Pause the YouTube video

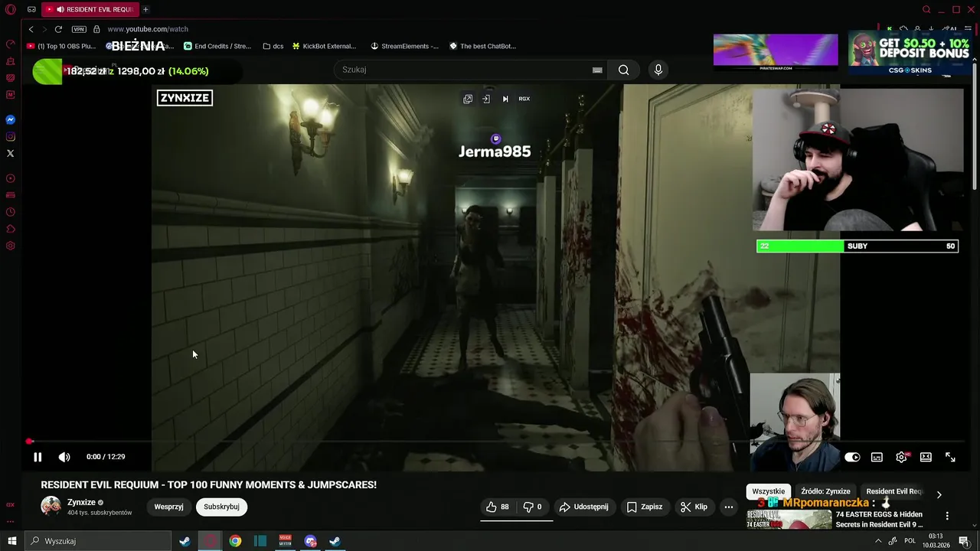(38, 457)
